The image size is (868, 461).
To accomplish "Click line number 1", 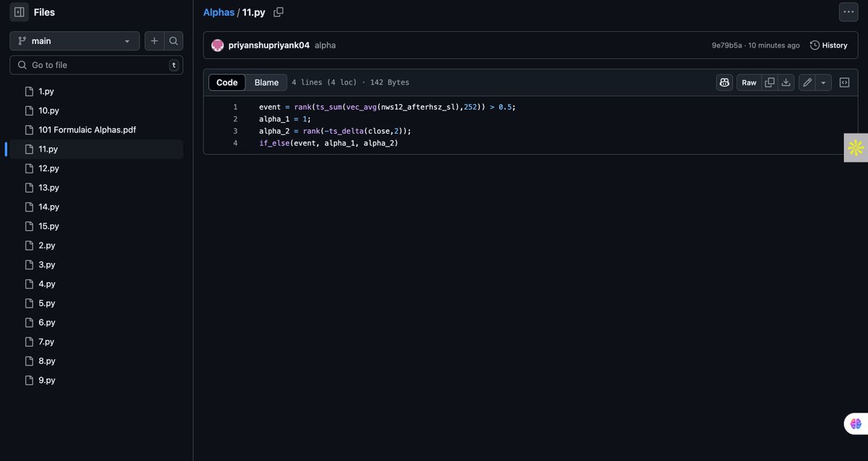I will click(235, 107).
